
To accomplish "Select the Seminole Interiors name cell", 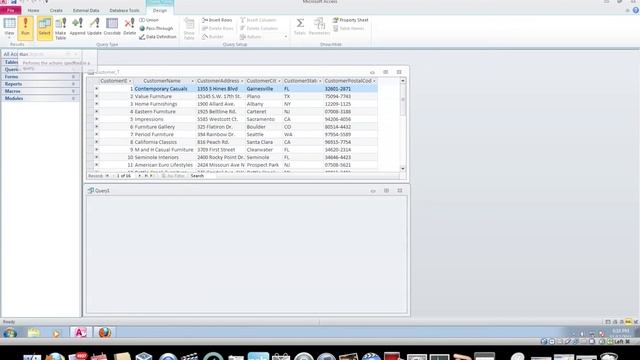I will (x=164, y=157).
